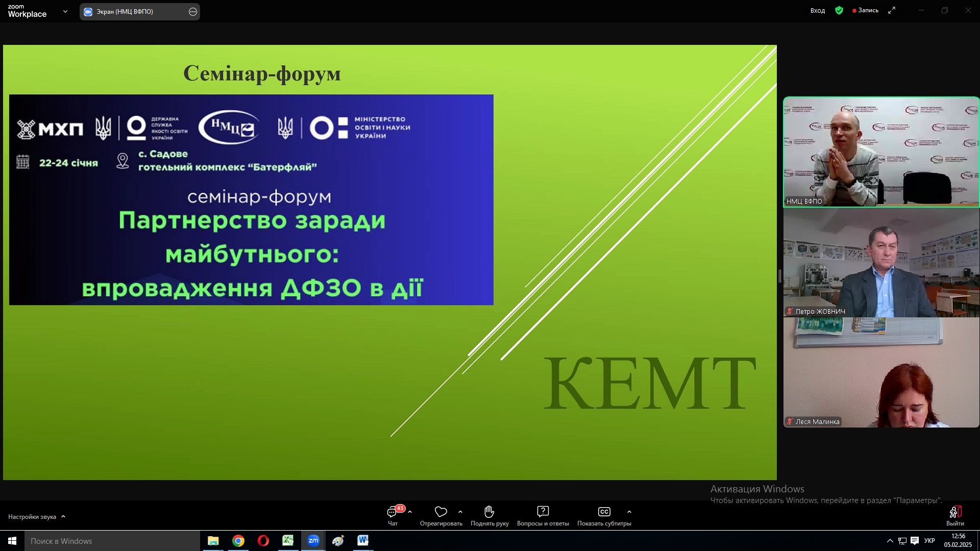Screen dimensions: 980x551
Task: Expand the reactions options chevron
Action: [460, 512]
